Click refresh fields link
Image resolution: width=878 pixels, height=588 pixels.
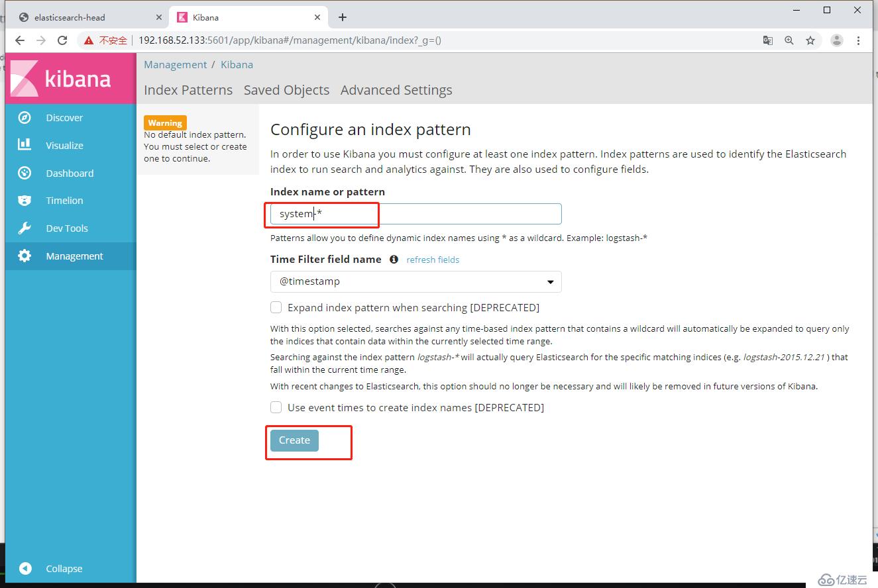[433, 260]
